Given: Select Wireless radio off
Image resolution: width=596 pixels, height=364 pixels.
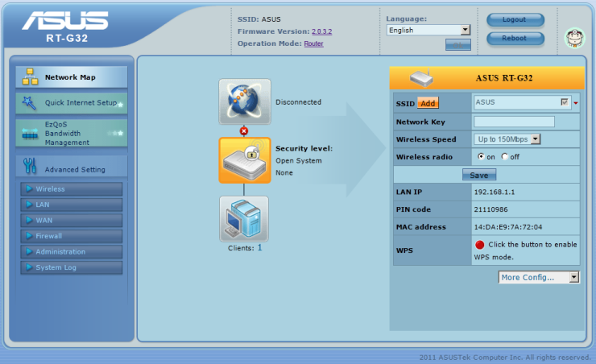Looking at the screenshot, I should (505, 156).
